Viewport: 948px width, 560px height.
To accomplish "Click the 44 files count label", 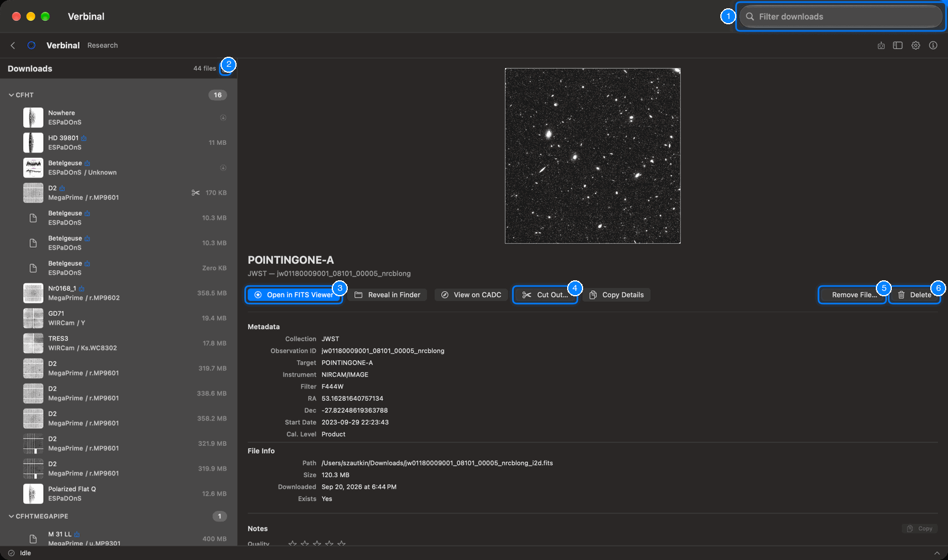I will coord(205,69).
